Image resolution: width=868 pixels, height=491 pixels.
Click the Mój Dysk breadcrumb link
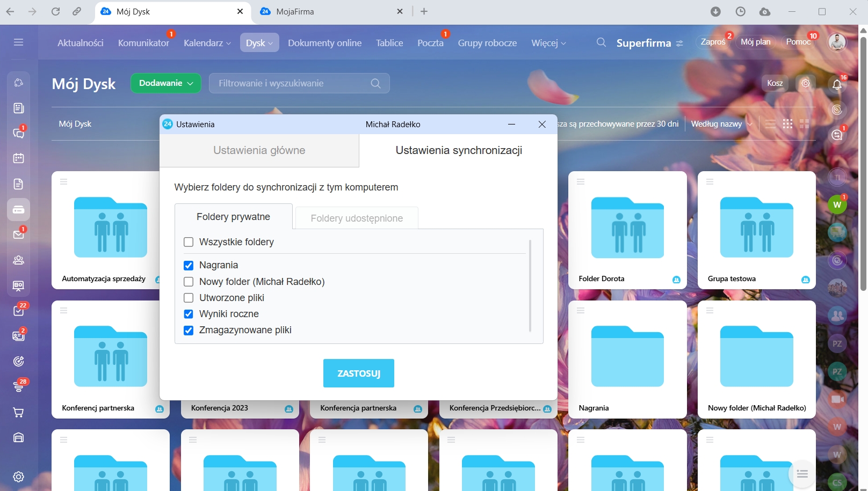click(x=75, y=124)
